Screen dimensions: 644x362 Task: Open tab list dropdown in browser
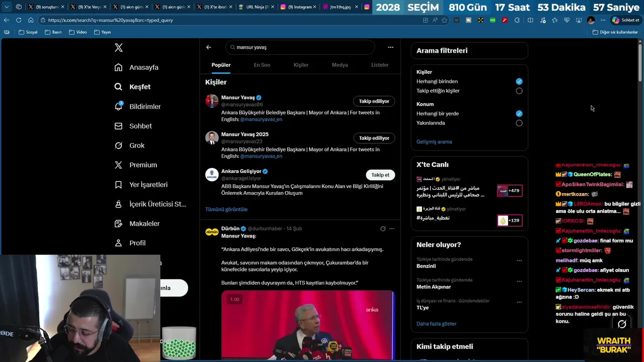point(7,7)
